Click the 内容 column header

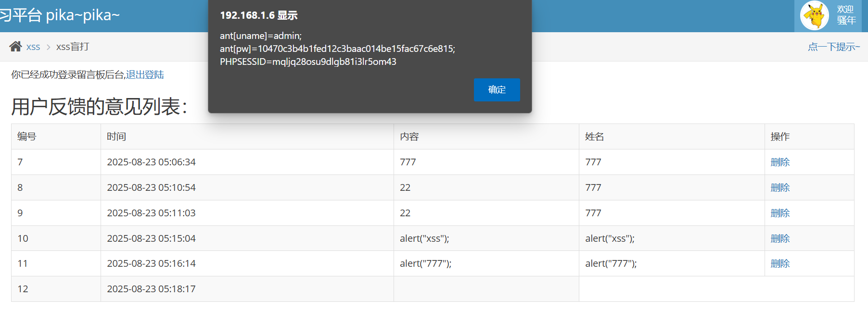point(409,137)
